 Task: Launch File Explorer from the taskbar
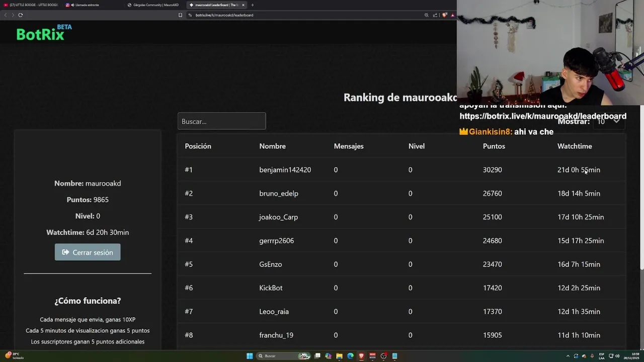[339, 356]
